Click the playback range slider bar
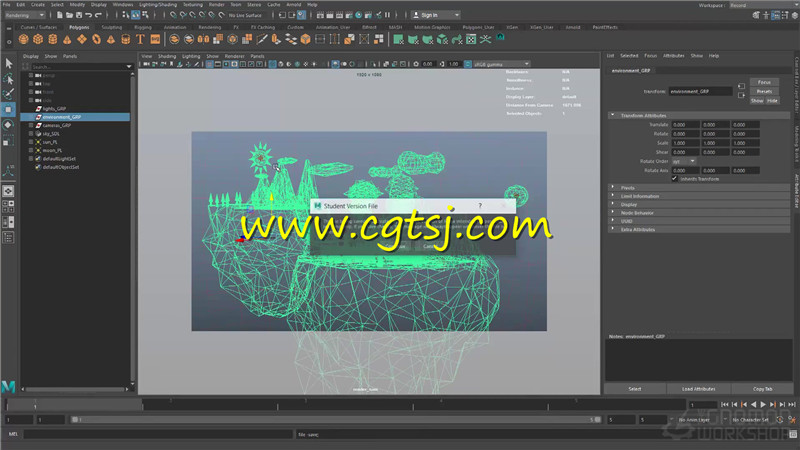The height and width of the screenshot is (450, 800). pyautogui.click(x=336, y=419)
